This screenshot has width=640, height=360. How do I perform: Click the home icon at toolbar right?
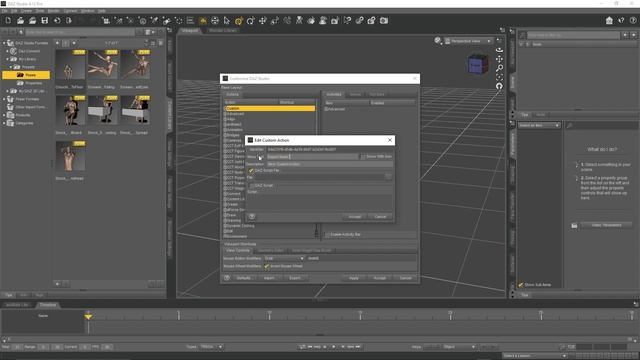609,20
